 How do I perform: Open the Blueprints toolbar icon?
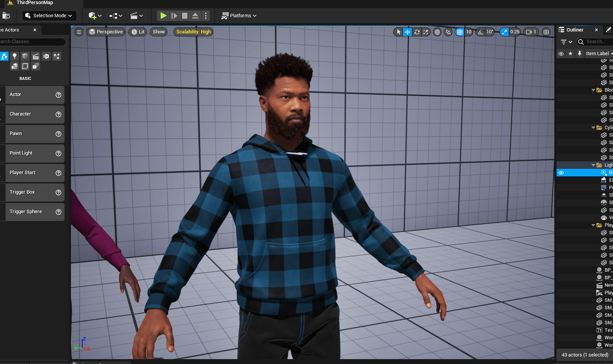114,16
